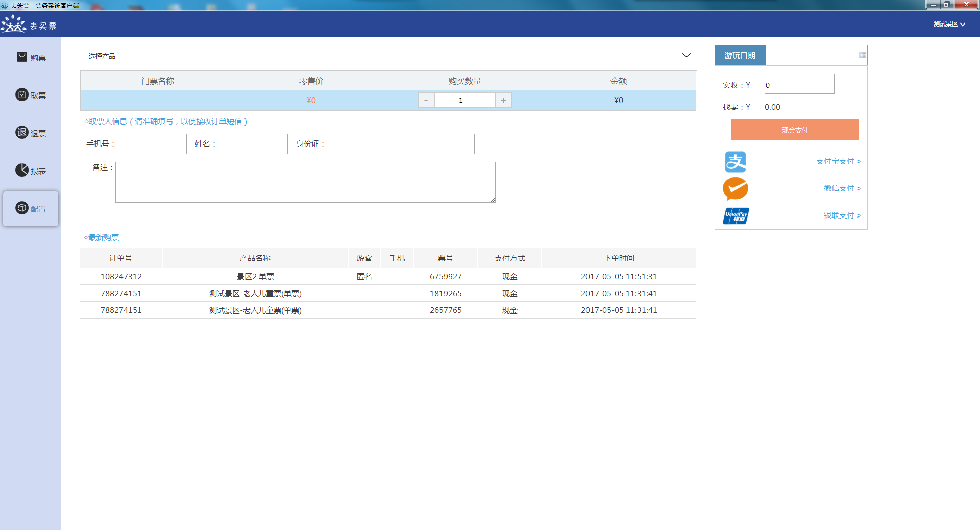The height and width of the screenshot is (530, 980).
Task: Choose 银联支付 payment link
Action: (842, 215)
